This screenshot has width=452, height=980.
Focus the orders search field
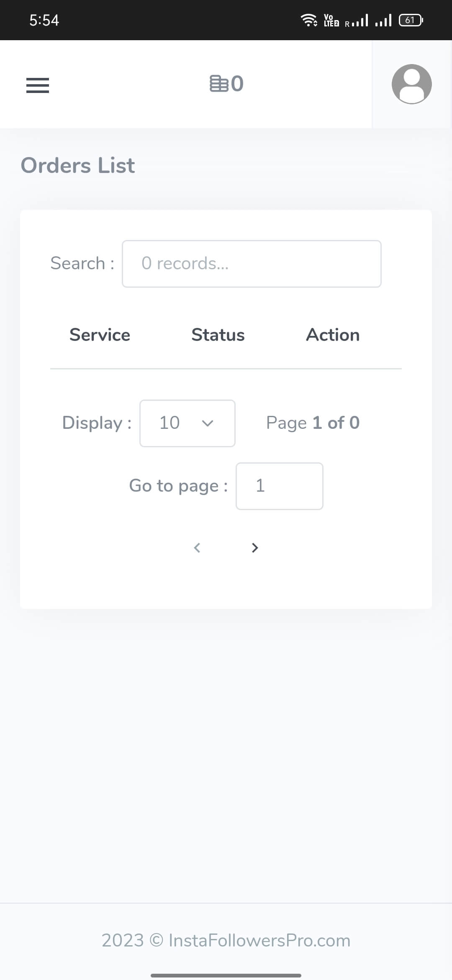251,263
